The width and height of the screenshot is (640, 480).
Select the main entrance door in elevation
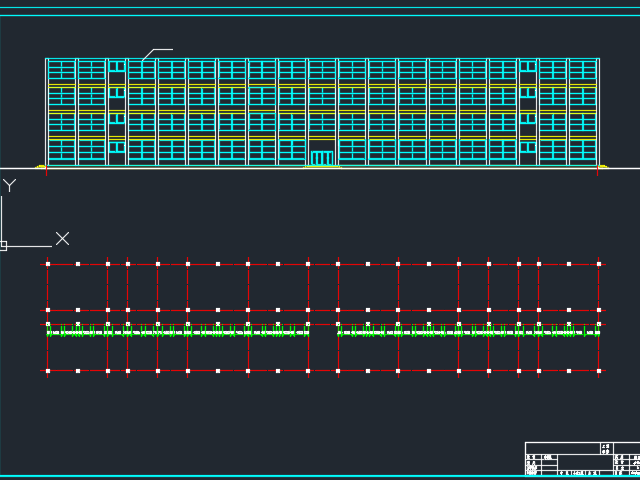(322, 158)
